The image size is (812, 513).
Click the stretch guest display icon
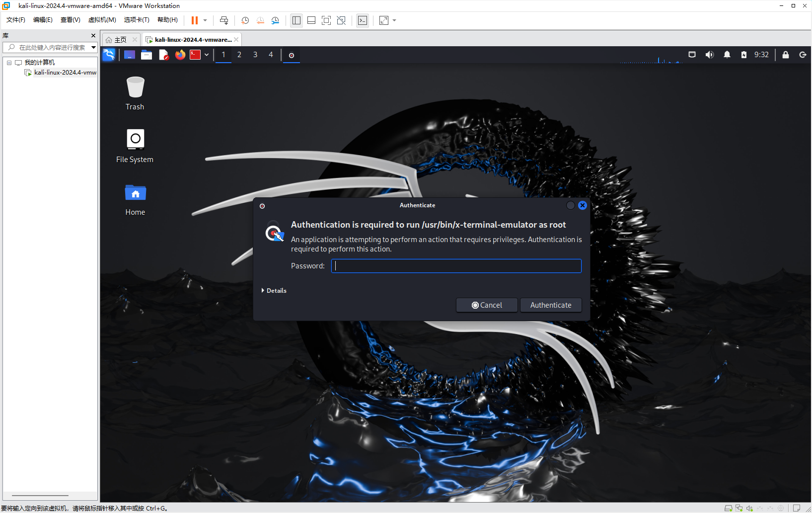pos(384,20)
